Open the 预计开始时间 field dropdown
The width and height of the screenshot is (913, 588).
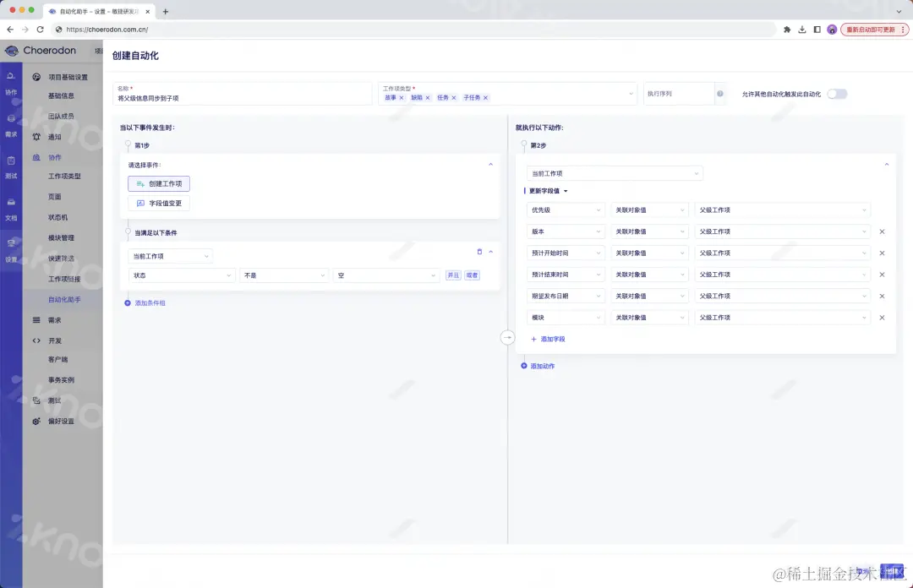pos(566,253)
